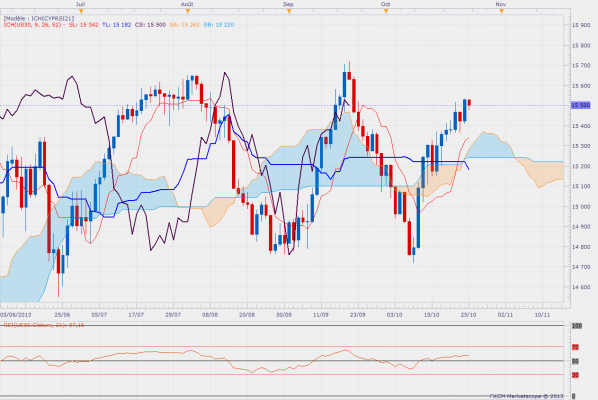The height and width of the screenshot is (400, 598).
Task: Select the highlighted 15 500 price label
Action: point(580,105)
